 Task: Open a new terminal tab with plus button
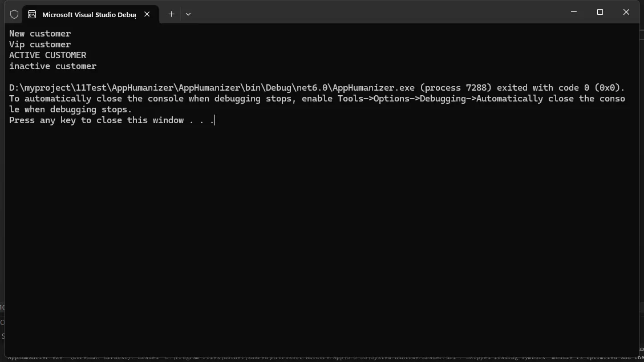click(x=171, y=14)
